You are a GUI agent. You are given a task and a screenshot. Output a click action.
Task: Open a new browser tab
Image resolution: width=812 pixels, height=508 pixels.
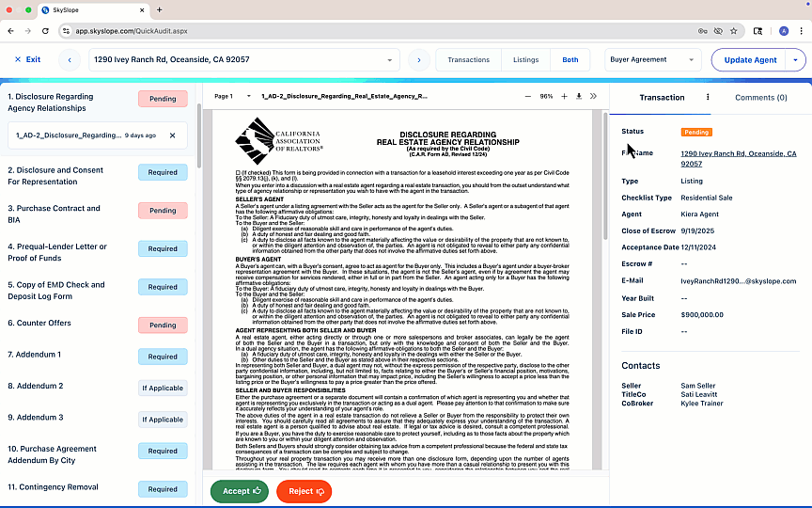[x=160, y=9]
